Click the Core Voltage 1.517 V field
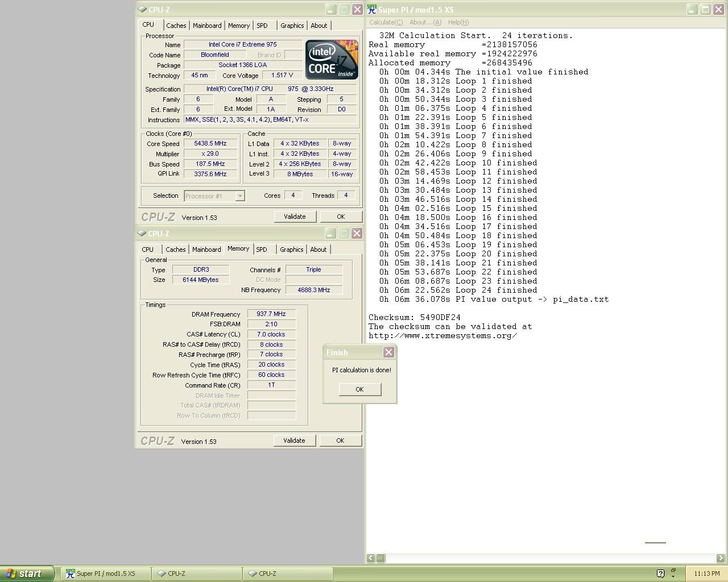This screenshot has height=582, width=728. (282, 75)
